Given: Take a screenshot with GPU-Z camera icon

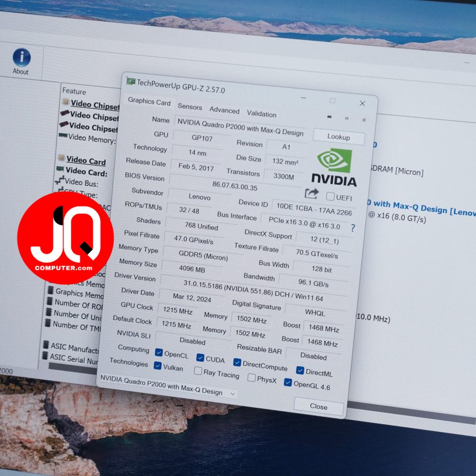Looking at the screenshot, I should click(329, 116).
